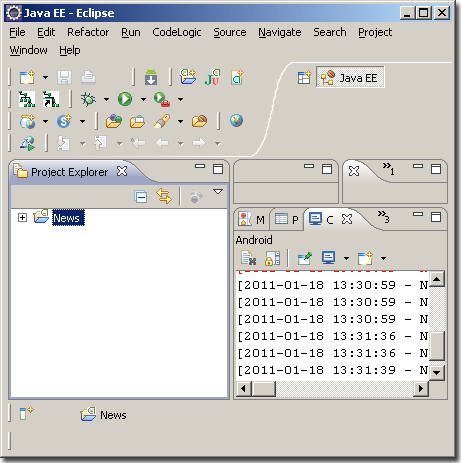Click the second hierarchy icon with arrow
461x463 pixels.
pos(51,99)
